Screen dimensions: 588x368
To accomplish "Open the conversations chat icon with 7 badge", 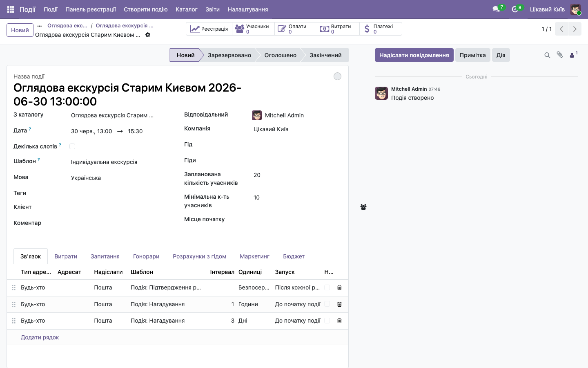I will [497, 9].
